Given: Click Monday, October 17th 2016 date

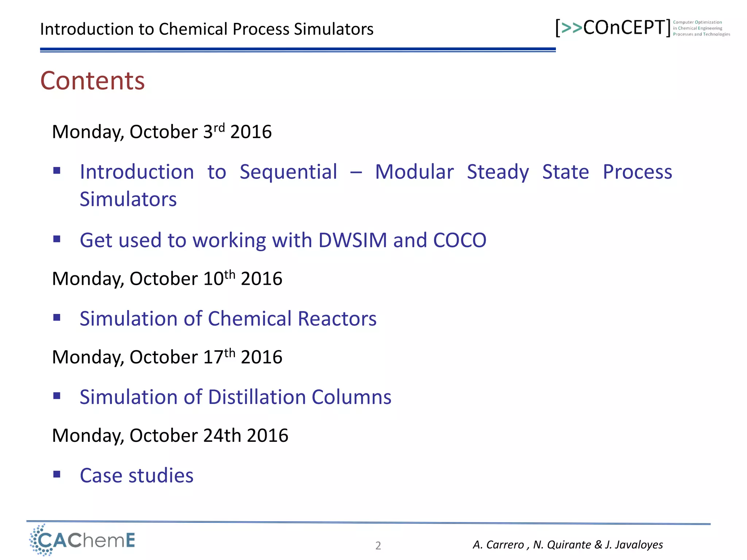Looking at the screenshot, I should click(x=167, y=357).
